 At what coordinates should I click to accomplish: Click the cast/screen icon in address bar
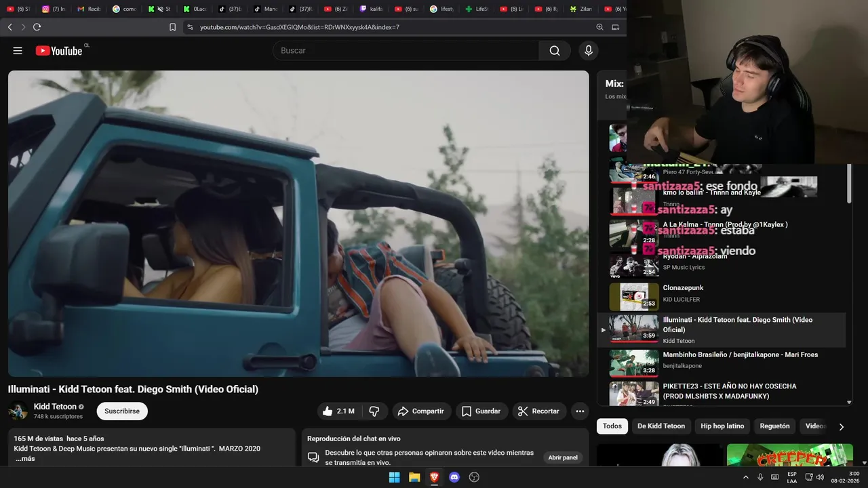pos(616,27)
